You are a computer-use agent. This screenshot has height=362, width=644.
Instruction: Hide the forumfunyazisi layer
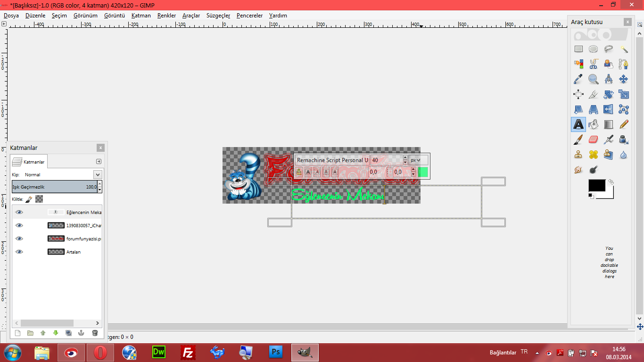[19, 239]
